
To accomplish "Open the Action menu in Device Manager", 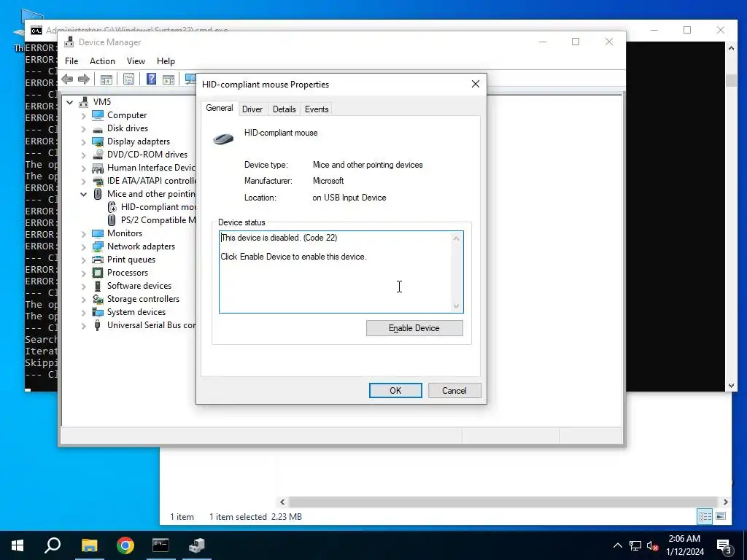I will 102,61.
